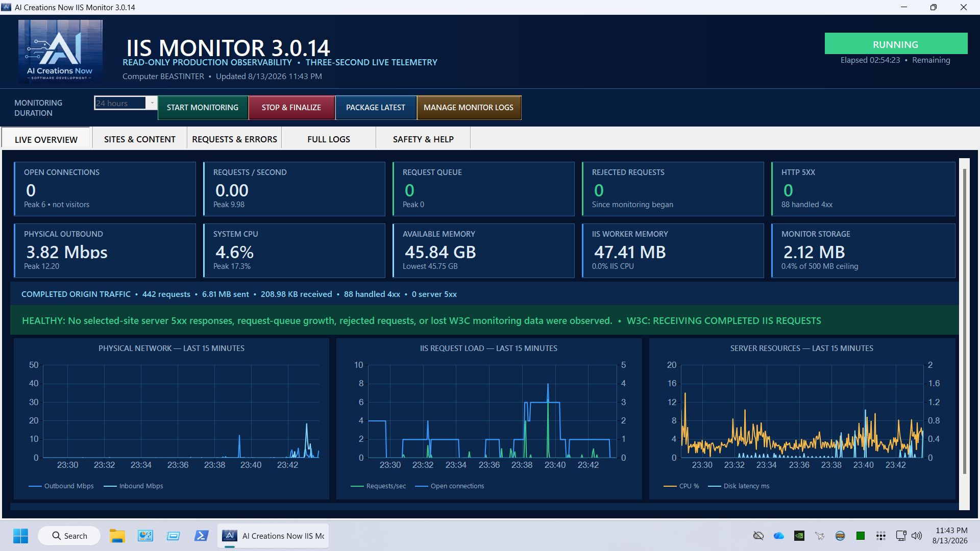This screenshot has height=551, width=980.
Task: Click the grey cursor tray icon
Action: pos(820,536)
